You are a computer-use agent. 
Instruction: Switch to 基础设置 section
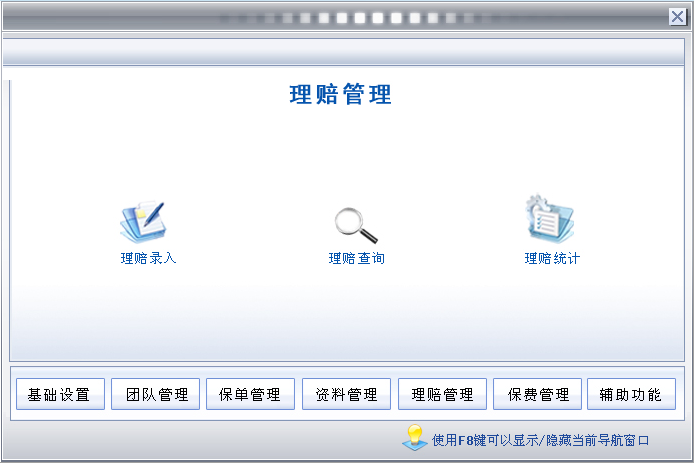[60, 394]
